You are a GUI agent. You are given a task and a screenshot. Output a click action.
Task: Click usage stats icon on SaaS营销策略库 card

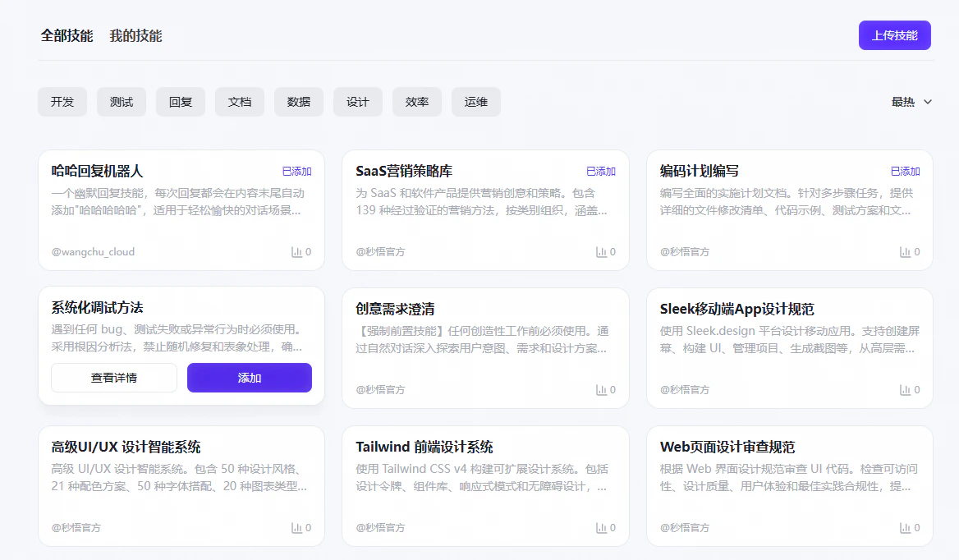[x=601, y=252]
